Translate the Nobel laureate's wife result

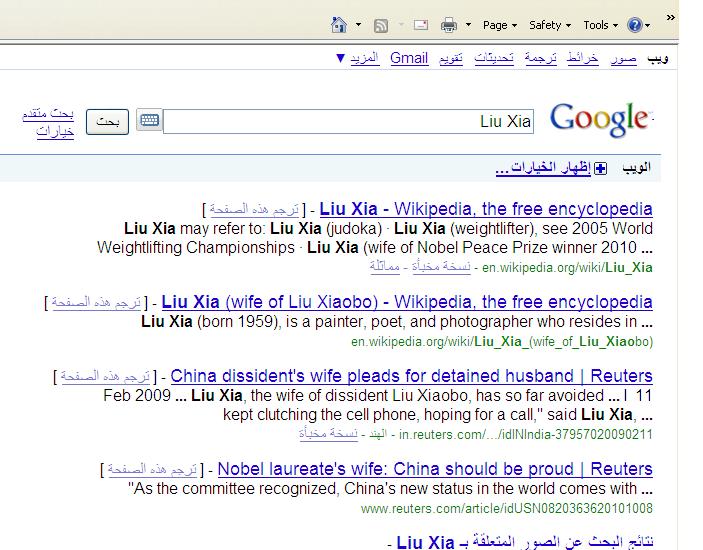pyautogui.click(x=152, y=469)
